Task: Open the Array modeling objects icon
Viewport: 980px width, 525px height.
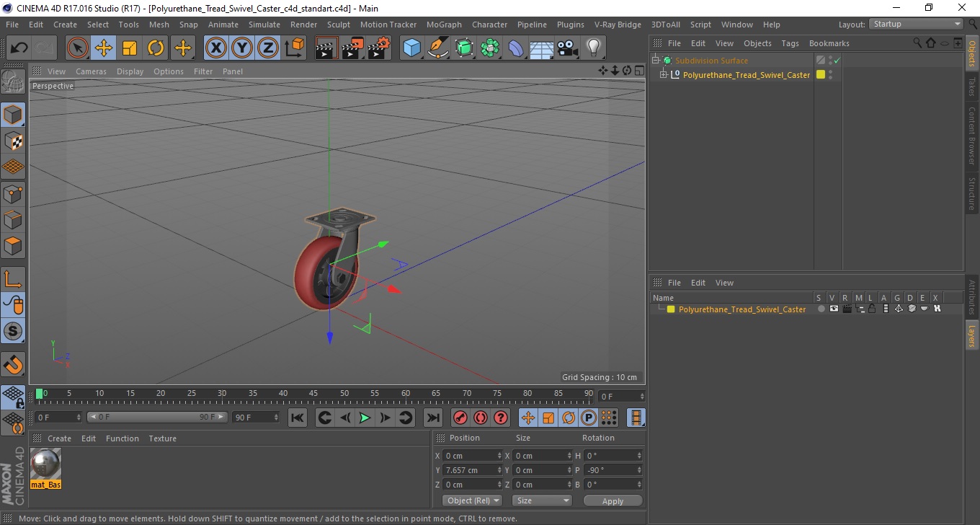Action: pos(490,48)
